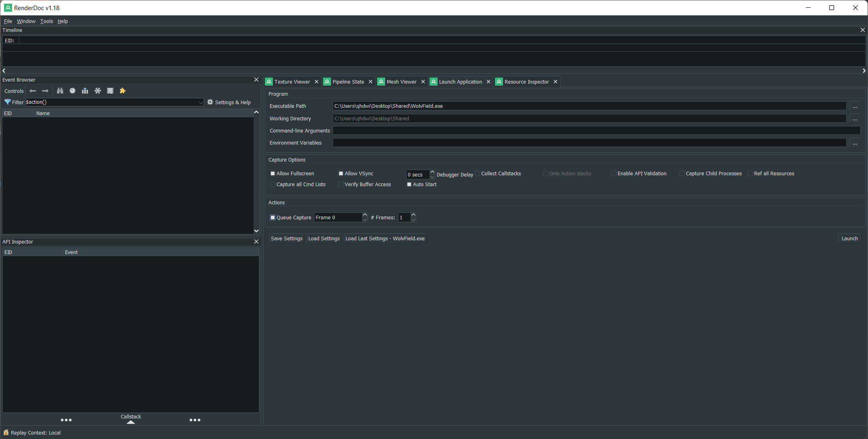This screenshot has height=439, width=868.
Task: Enable API Validation checkbox
Action: click(x=614, y=174)
